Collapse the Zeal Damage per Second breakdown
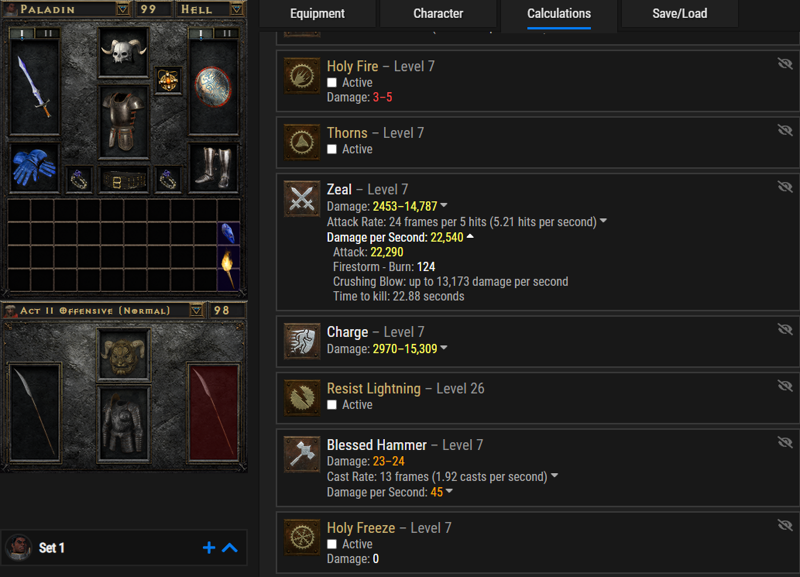 click(470, 237)
